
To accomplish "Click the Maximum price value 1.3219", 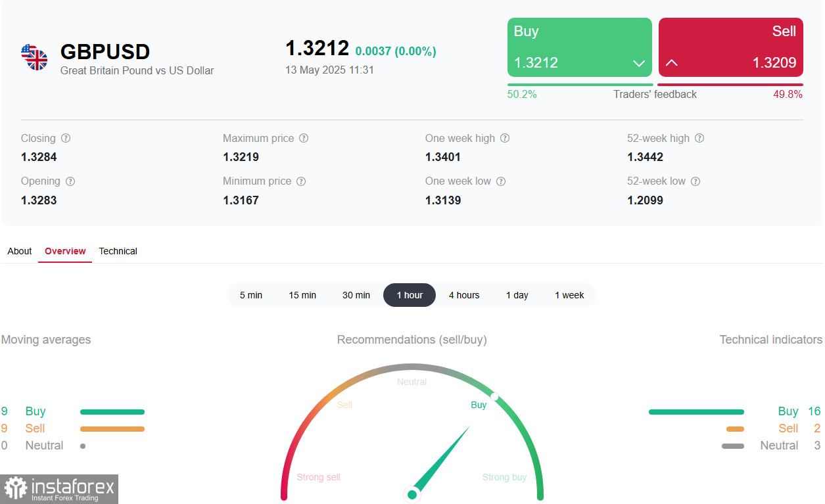I will 241,157.
